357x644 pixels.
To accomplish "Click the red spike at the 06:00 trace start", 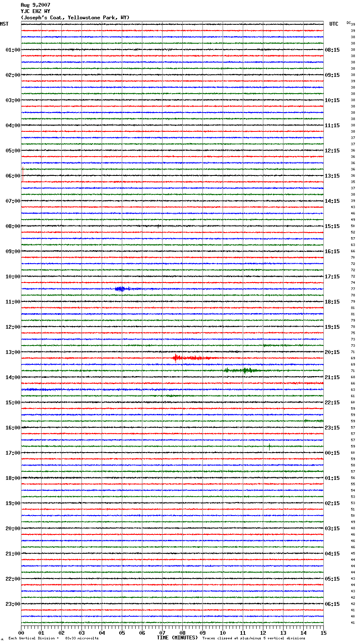I will pyautogui.click(x=23, y=175).
